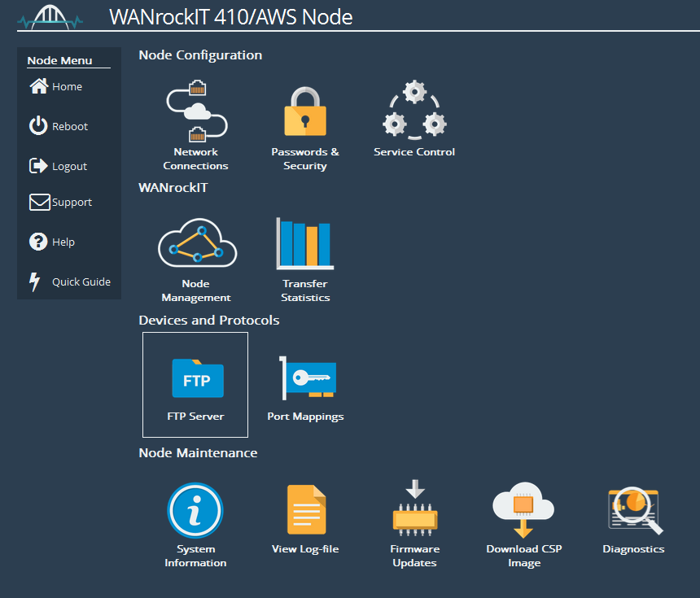This screenshot has width=700, height=598.
Task: Choose Logout in the Node Menu
Action: point(70,167)
